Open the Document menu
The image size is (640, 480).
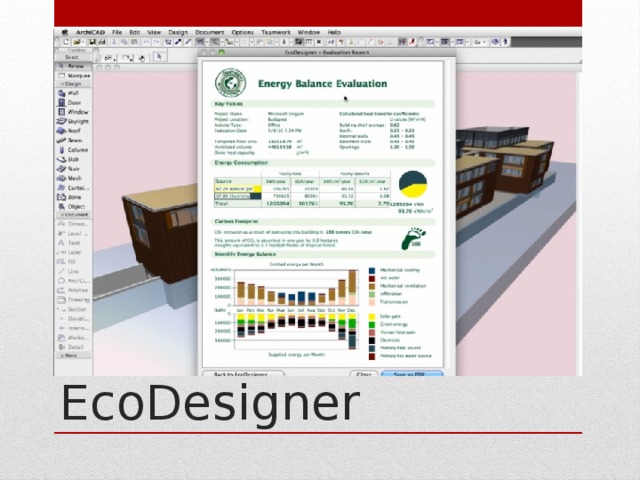(x=209, y=32)
